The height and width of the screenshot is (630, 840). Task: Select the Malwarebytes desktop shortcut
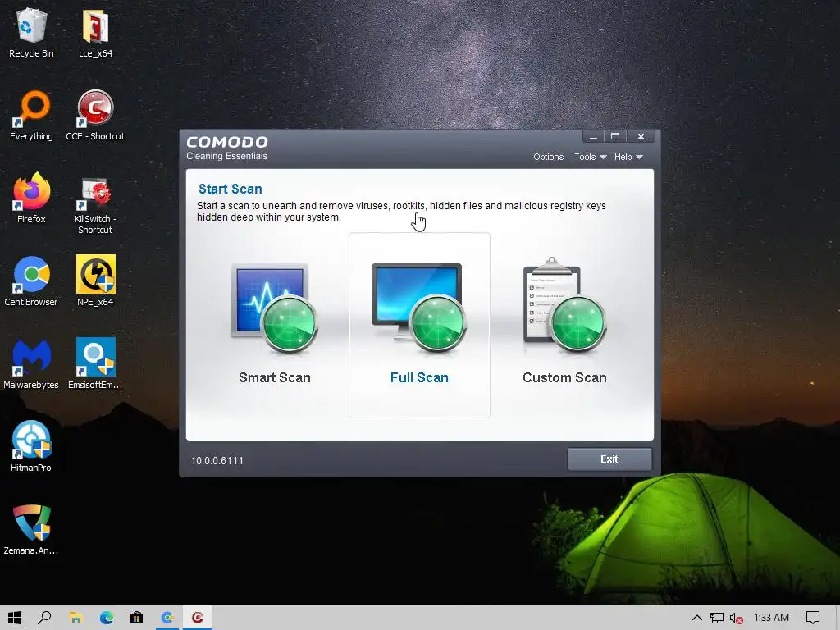point(31,364)
